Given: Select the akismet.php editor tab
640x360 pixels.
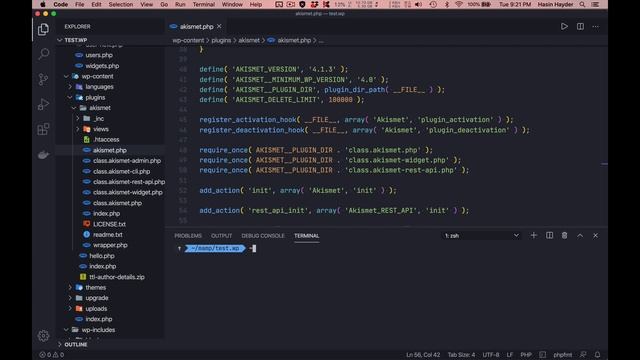Looking at the screenshot, I should coord(196,27).
